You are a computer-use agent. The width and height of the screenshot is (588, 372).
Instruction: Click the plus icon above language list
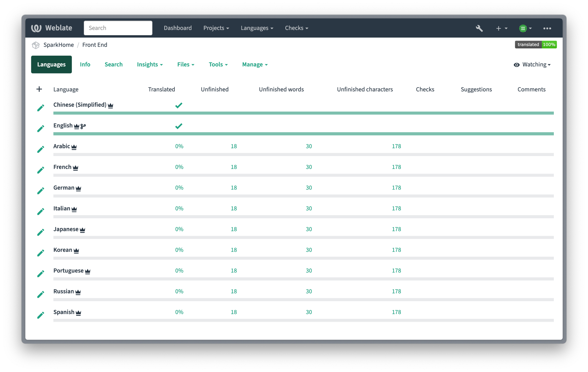coord(39,89)
